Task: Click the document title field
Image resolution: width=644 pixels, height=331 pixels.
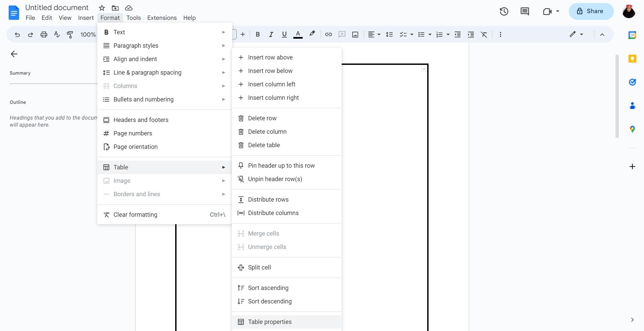Action: pyautogui.click(x=56, y=7)
